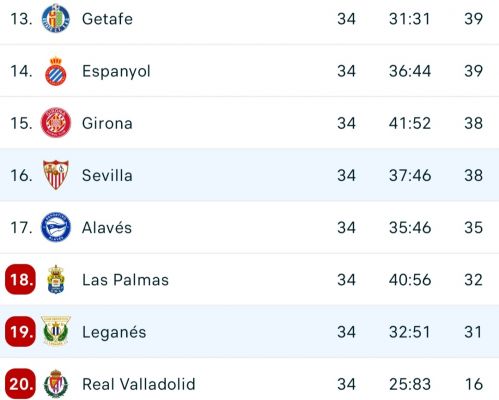Select the Girona team name
The width and height of the screenshot is (499, 400).
click(107, 123)
